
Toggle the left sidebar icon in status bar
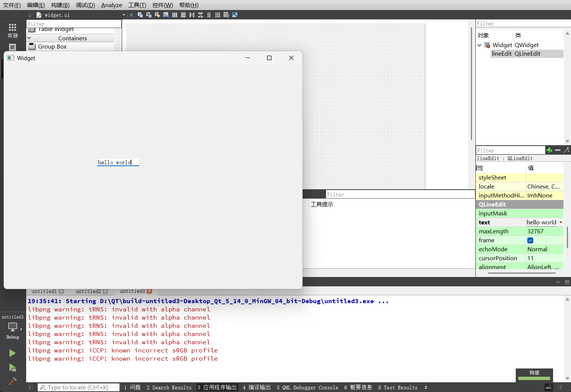[31, 388]
